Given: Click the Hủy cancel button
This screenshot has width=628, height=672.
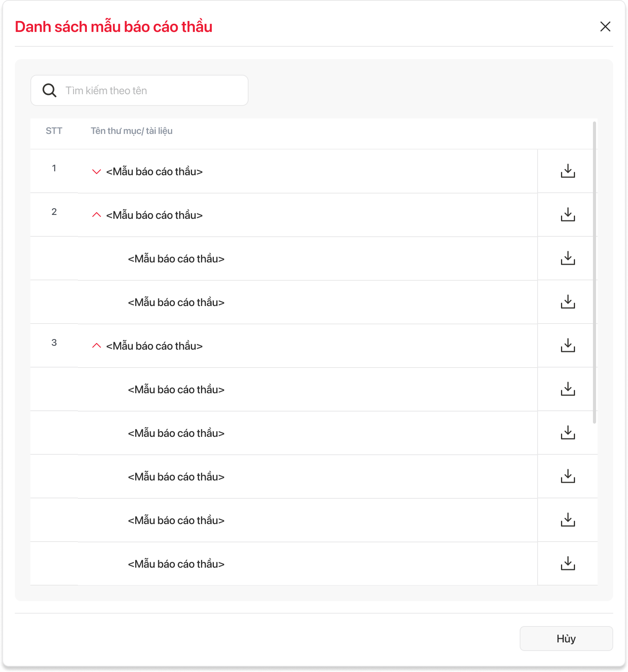Looking at the screenshot, I should pyautogui.click(x=566, y=639).
